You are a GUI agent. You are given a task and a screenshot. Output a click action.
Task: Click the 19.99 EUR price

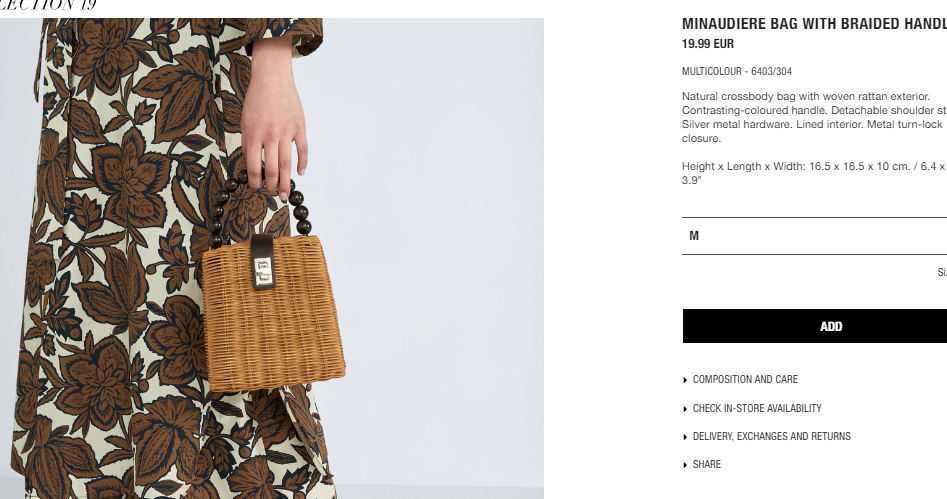[708, 43]
